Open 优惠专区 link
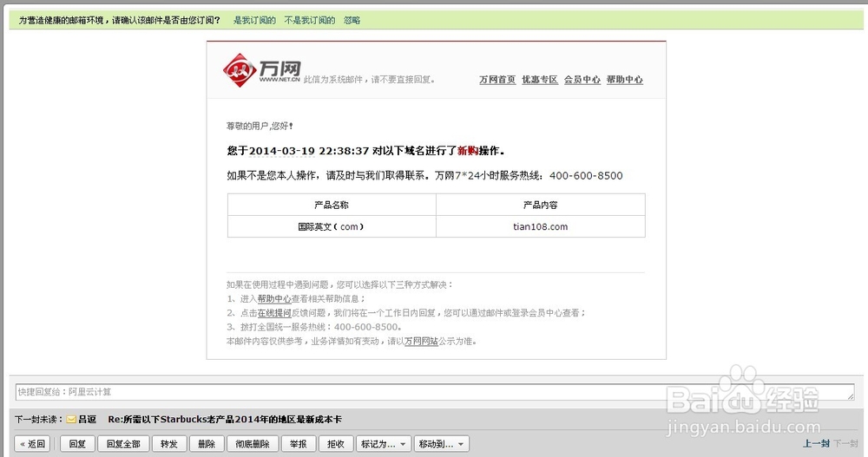 [x=540, y=80]
